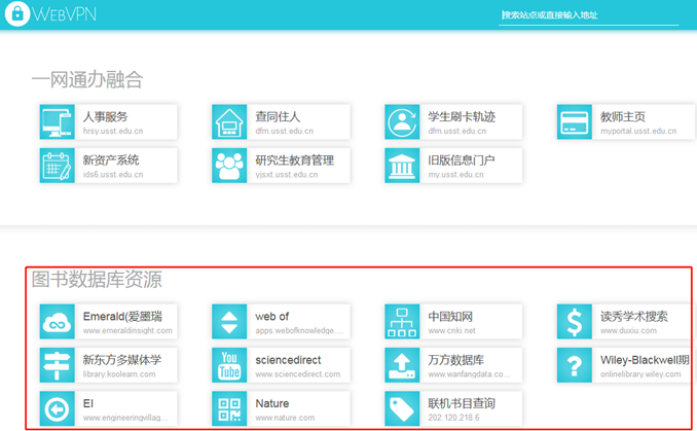Click the ids6.usst.edu.cn address text
The image size is (697, 431).
[113, 175]
